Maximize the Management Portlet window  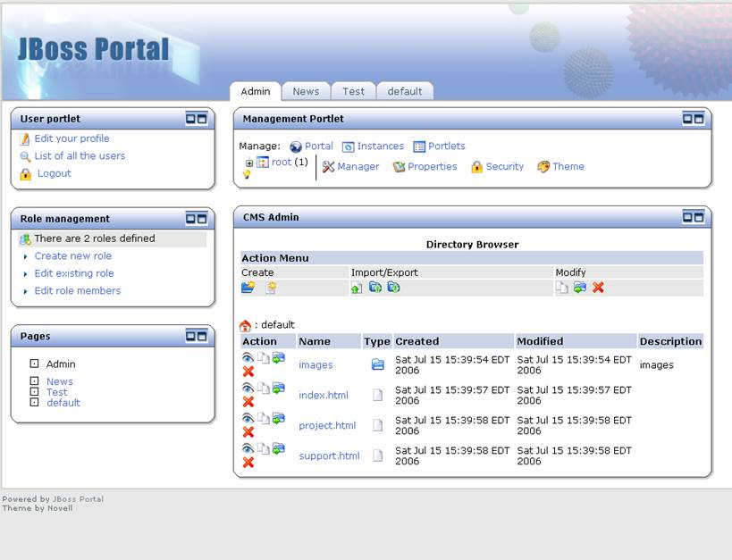pos(698,119)
